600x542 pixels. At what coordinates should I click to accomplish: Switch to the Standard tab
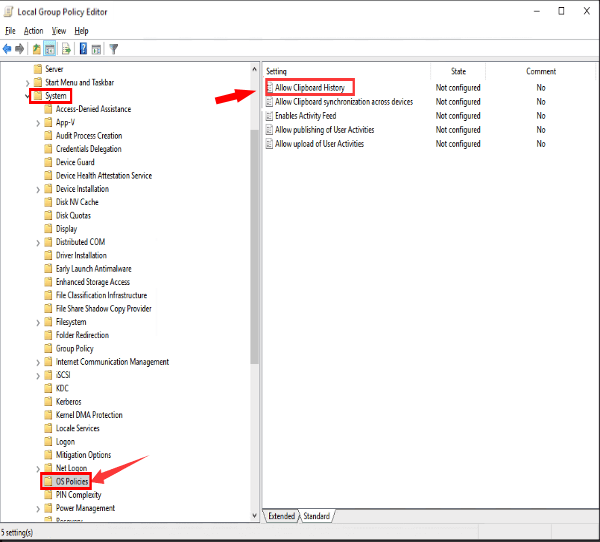pos(316,516)
